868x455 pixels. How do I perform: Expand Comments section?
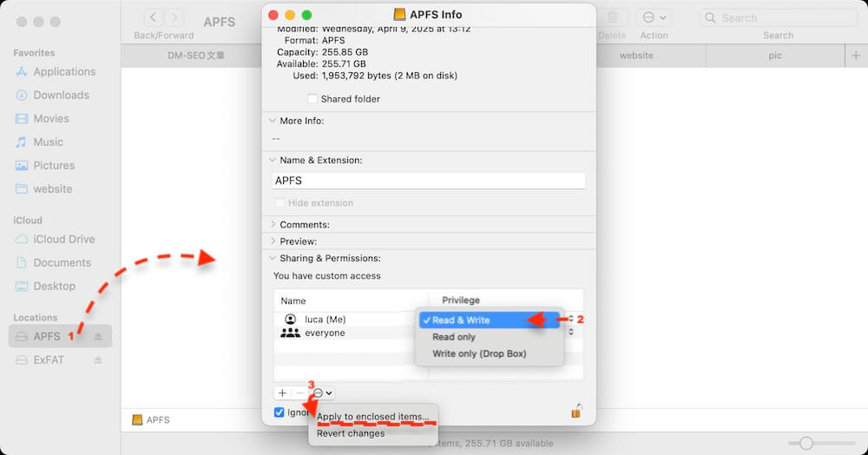pyautogui.click(x=273, y=225)
